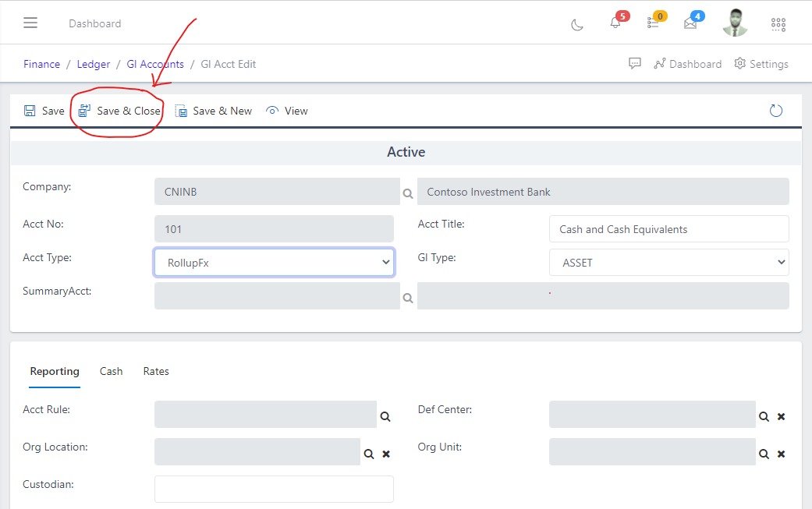Open notifications via the bell icon
Screen dimensions: 812x509
click(x=615, y=24)
